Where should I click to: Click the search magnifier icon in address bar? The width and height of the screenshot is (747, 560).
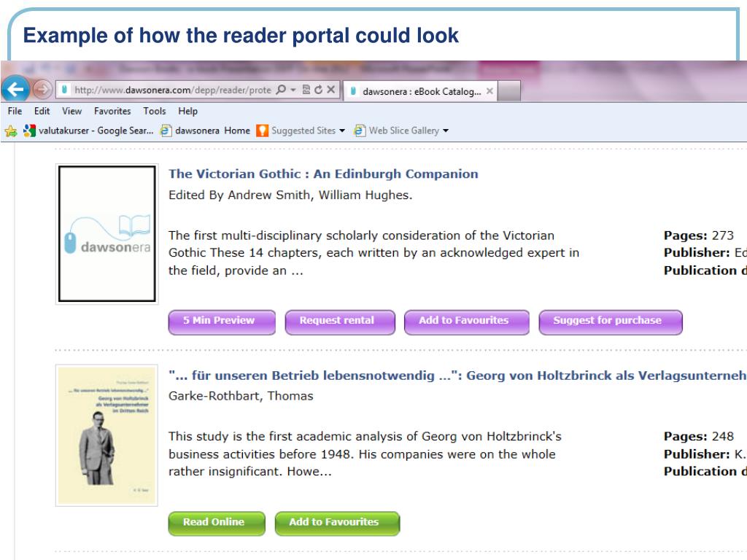point(281,90)
